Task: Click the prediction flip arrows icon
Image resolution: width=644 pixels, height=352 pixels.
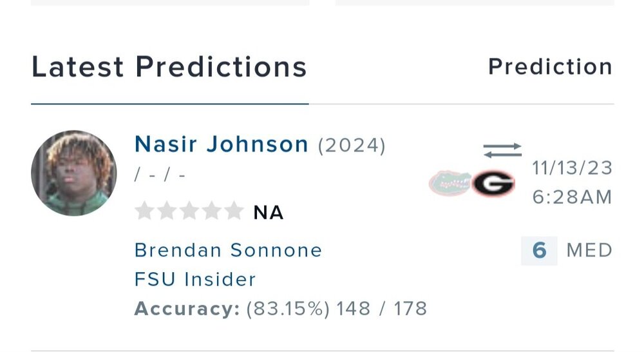Action: tap(502, 150)
